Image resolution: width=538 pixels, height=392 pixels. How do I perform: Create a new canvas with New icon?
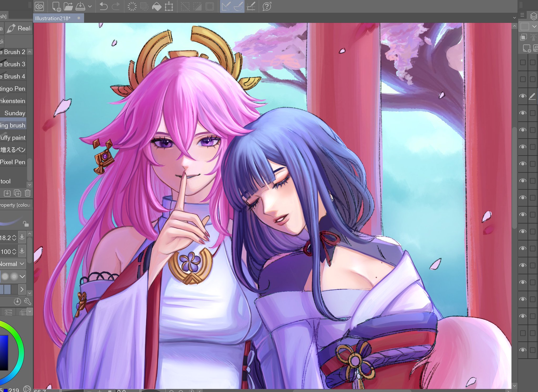(x=56, y=6)
